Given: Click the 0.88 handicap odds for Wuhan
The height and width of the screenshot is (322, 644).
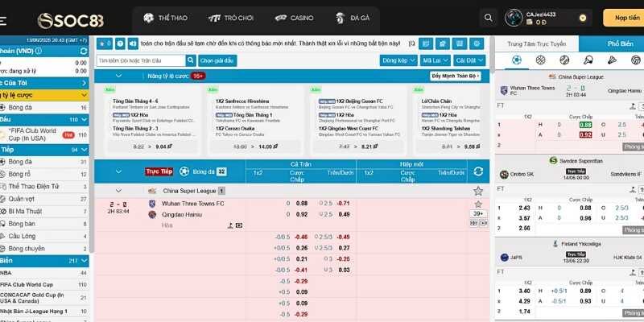Looking at the screenshot, I should 302,204.
